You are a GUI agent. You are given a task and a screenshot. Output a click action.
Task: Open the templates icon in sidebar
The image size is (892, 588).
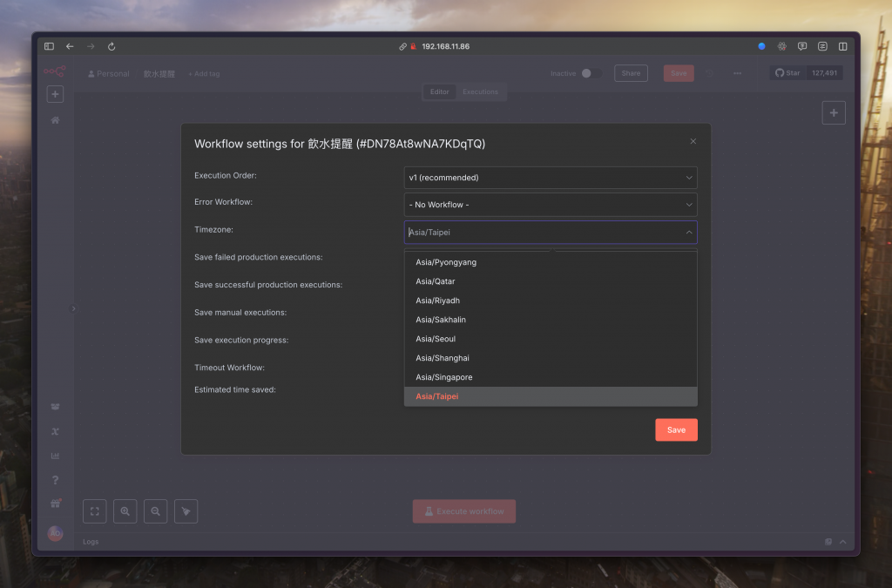pos(55,407)
